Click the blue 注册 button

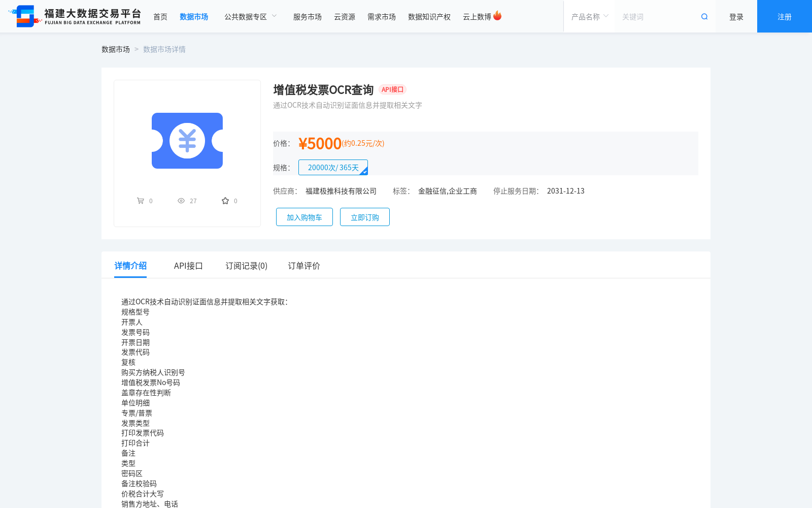point(785,16)
